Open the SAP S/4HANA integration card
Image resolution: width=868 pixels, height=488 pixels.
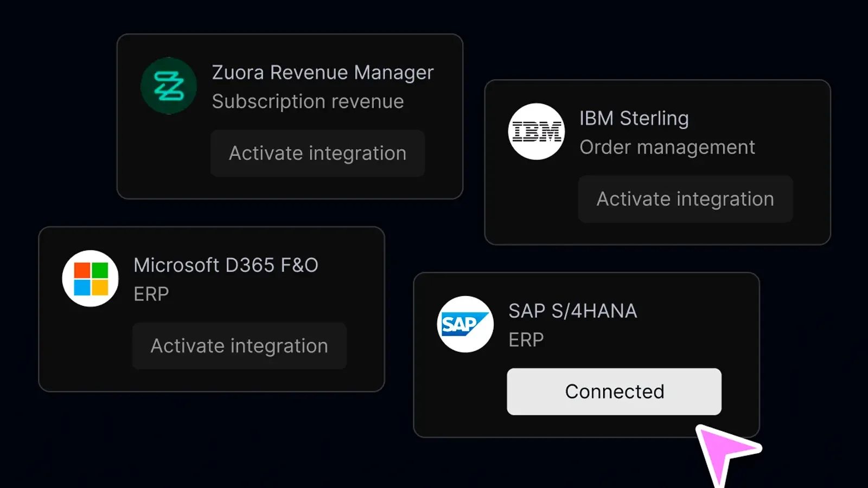coord(586,355)
